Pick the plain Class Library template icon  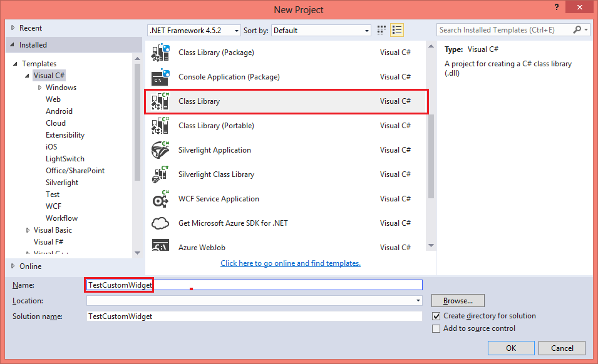[160, 101]
